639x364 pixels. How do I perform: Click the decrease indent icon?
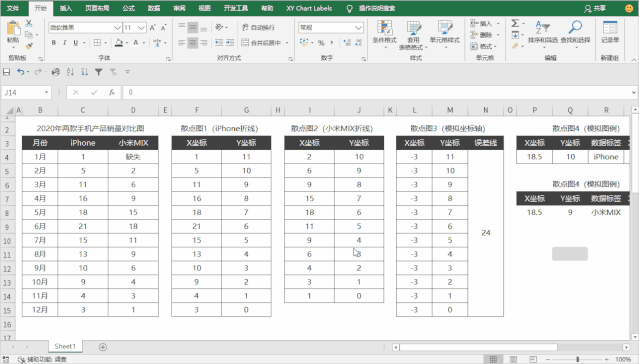[x=219, y=42]
